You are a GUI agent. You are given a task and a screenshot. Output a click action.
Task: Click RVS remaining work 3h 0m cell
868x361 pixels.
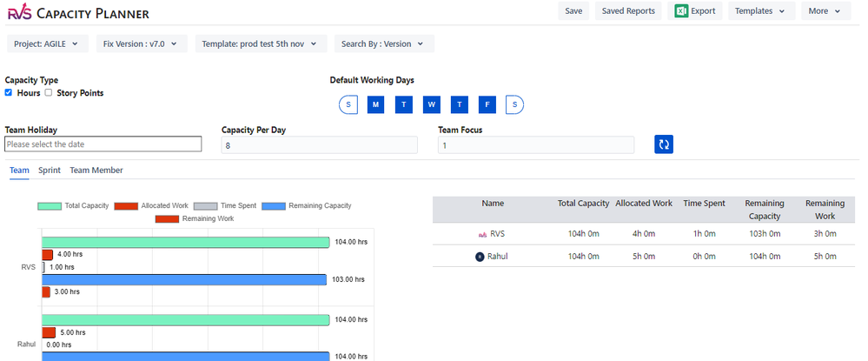click(825, 234)
